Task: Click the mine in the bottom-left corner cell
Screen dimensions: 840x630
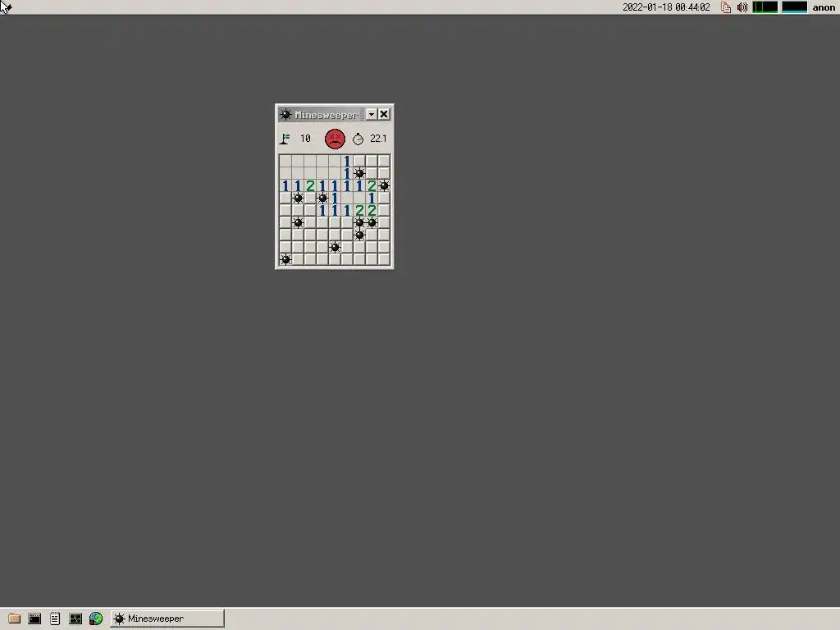Action: (285, 260)
